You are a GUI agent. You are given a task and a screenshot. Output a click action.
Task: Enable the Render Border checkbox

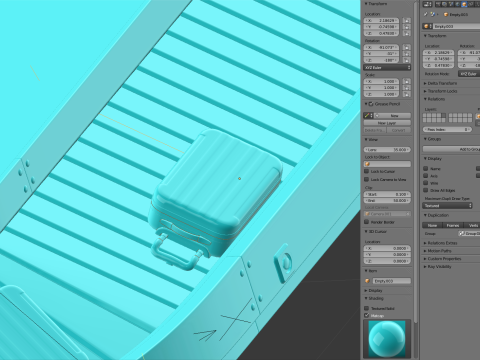(367, 222)
